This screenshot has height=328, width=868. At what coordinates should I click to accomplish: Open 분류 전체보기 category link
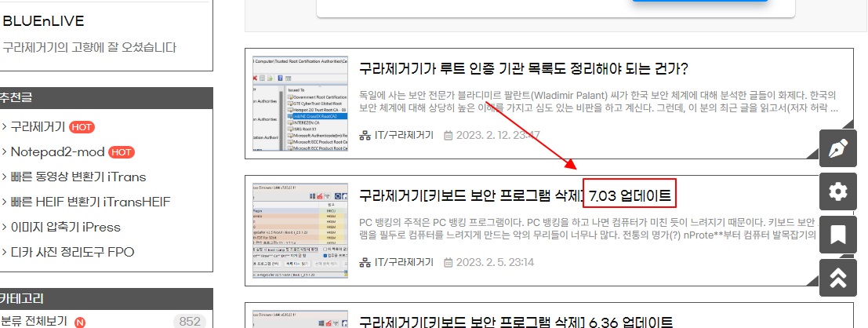click(x=34, y=322)
